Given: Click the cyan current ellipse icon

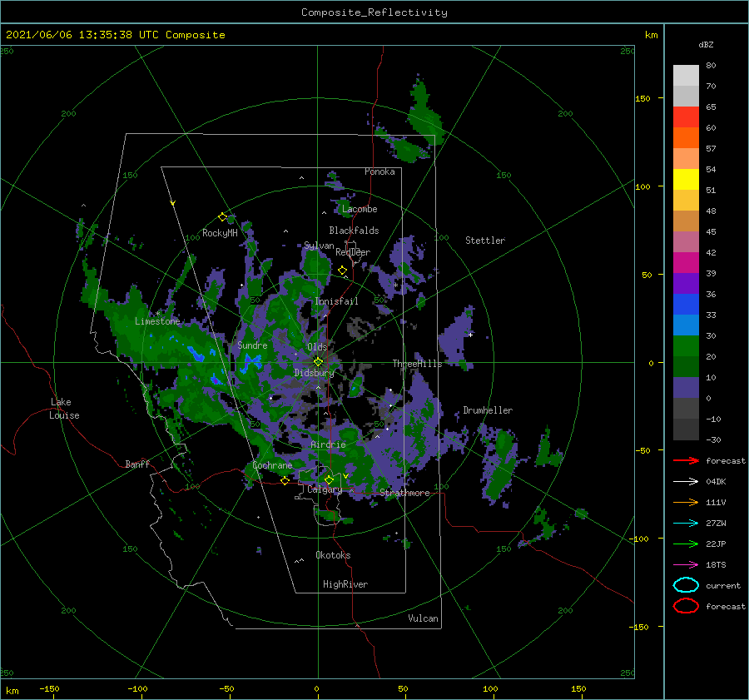Looking at the screenshot, I should tap(686, 585).
